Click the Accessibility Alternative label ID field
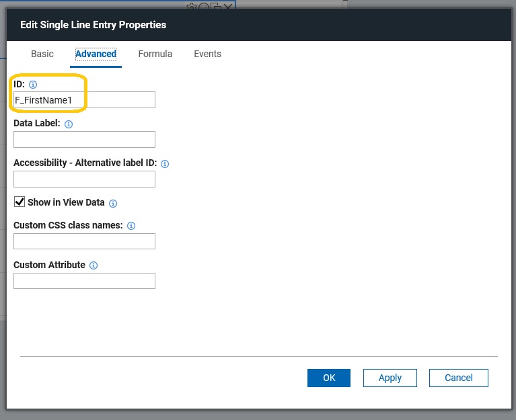Viewport: 516px width, 420px height. (84, 179)
